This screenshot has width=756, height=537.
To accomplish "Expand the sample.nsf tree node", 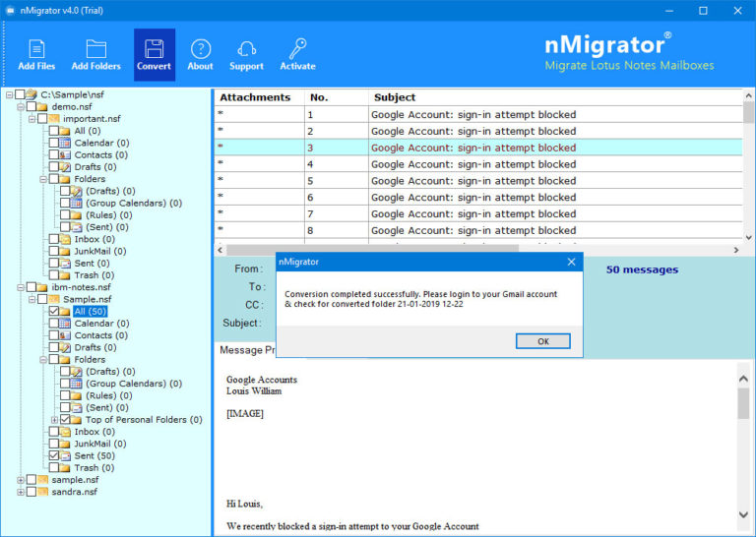I will point(21,480).
